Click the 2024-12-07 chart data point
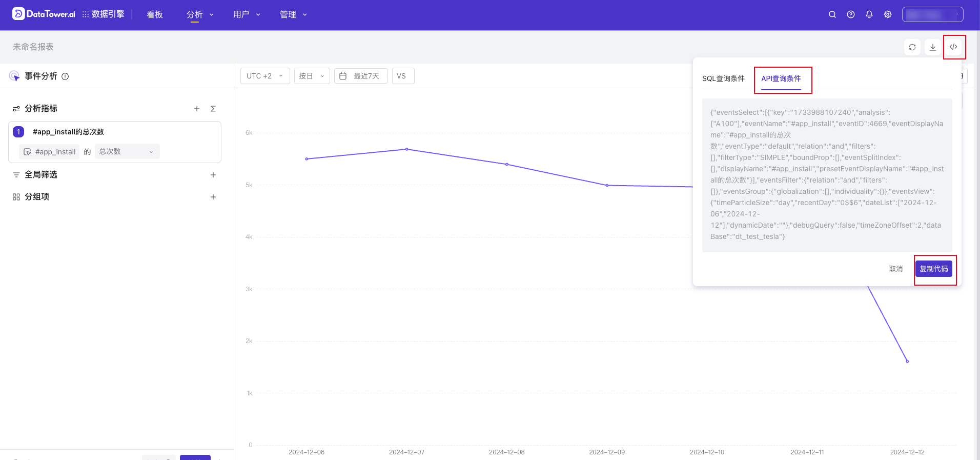 tap(407, 149)
